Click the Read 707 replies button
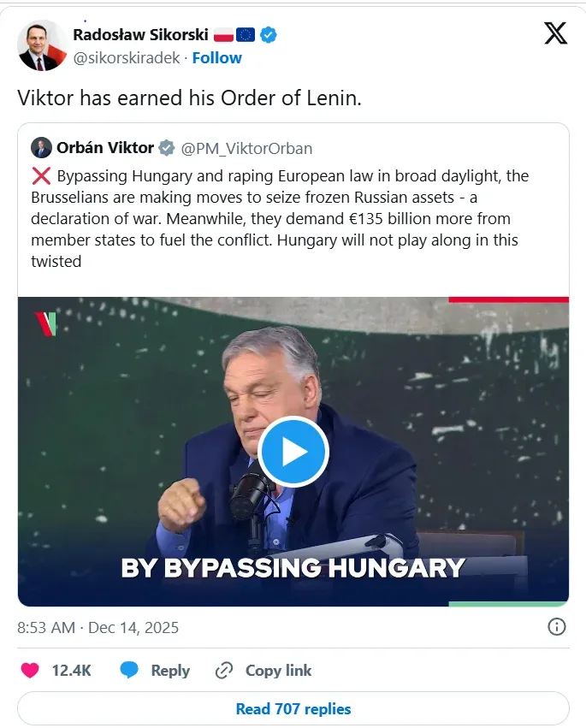This screenshot has height=728, width=586. (293, 708)
